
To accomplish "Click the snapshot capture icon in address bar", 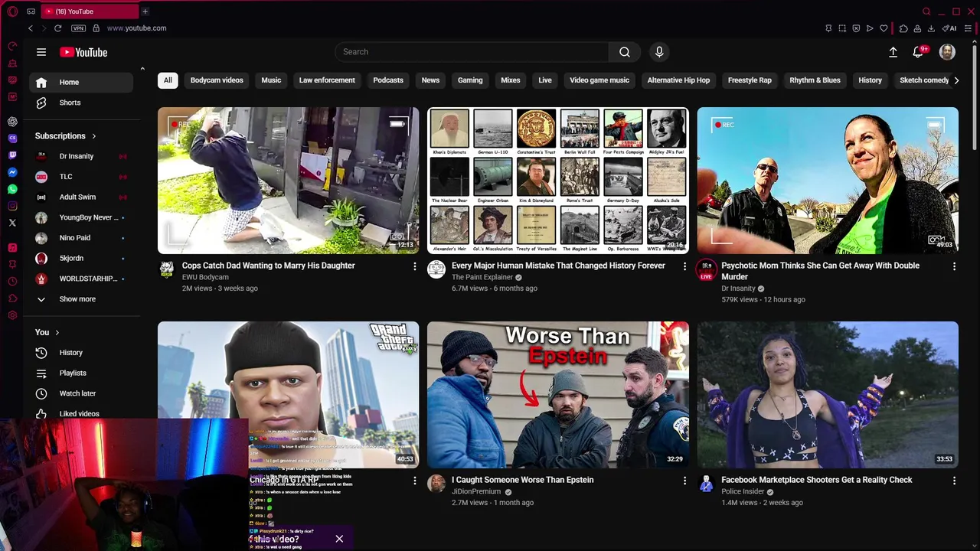I will tap(842, 28).
